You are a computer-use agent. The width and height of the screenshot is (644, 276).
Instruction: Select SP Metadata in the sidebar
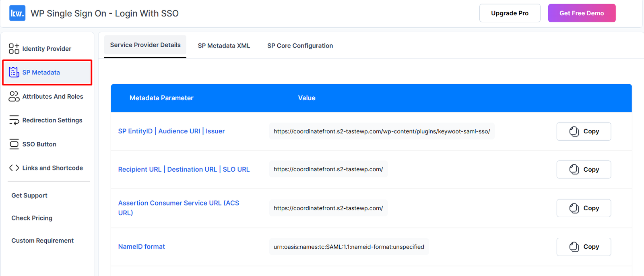point(47,73)
